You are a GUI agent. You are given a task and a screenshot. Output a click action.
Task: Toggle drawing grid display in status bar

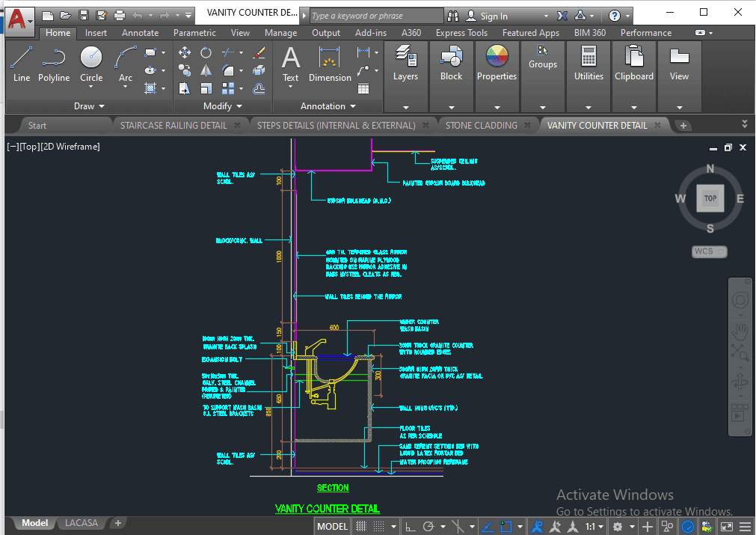361,527
